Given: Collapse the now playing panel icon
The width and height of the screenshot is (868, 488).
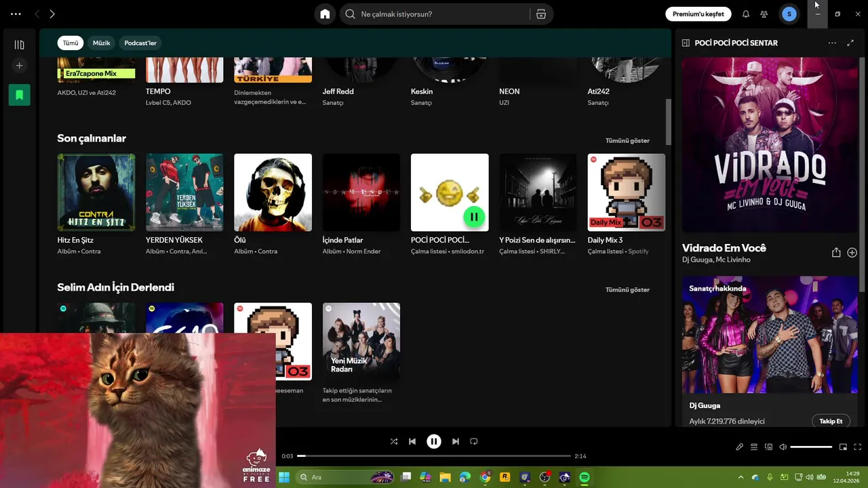Looking at the screenshot, I should (686, 43).
